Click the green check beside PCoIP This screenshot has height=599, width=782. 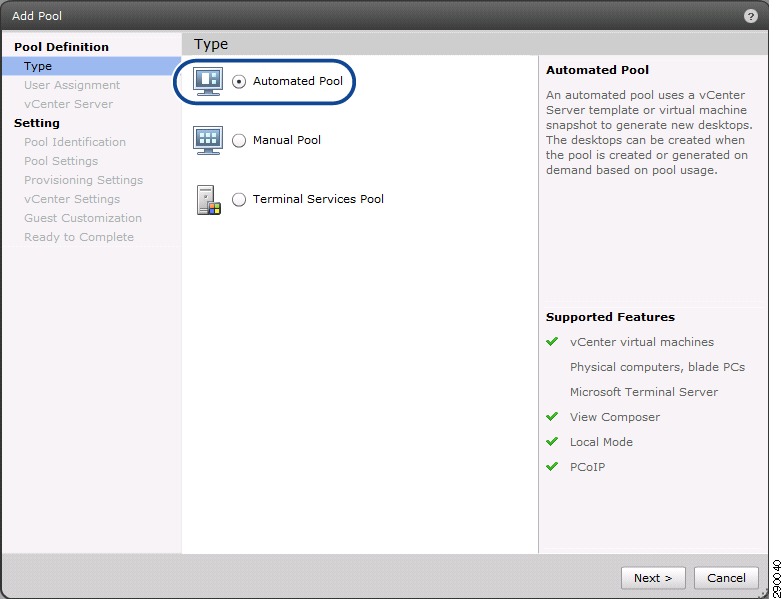[552, 466]
